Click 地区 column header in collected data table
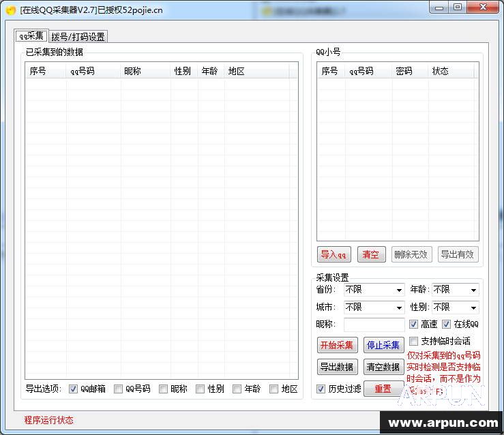The width and height of the screenshot is (504, 435). pos(257,71)
